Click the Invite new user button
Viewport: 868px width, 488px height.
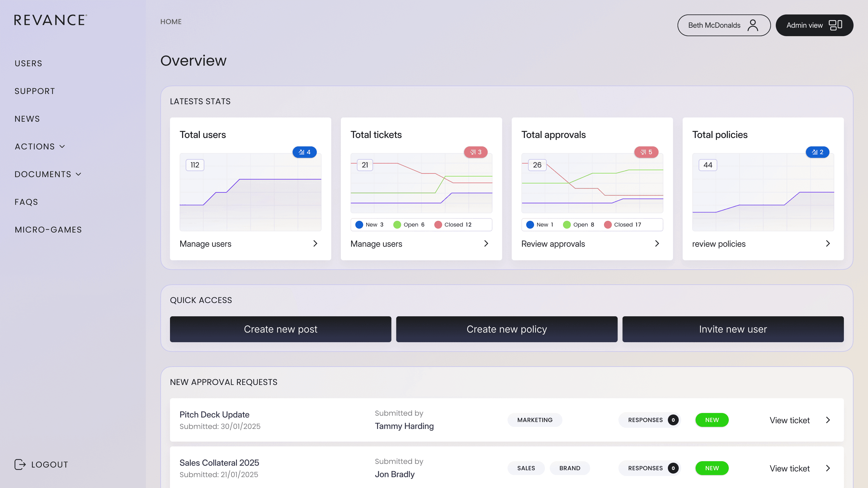(733, 329)
